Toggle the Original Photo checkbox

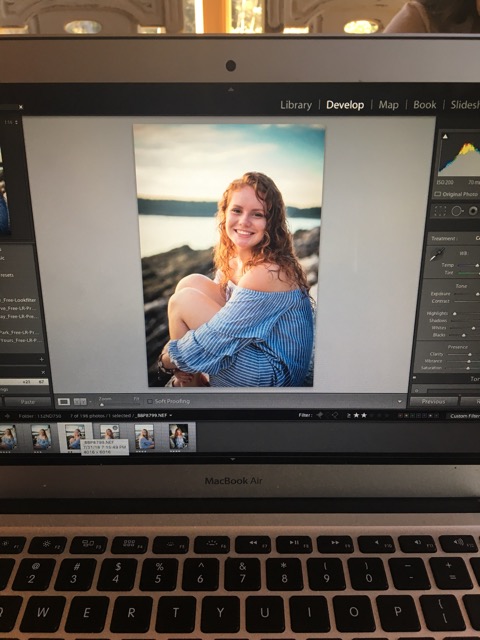(x=438, y=194)
